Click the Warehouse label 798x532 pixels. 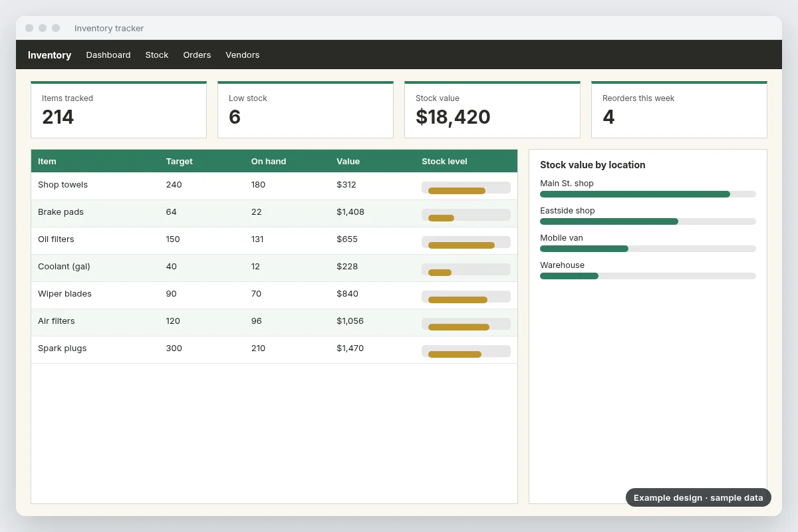(x=562, y=265)
